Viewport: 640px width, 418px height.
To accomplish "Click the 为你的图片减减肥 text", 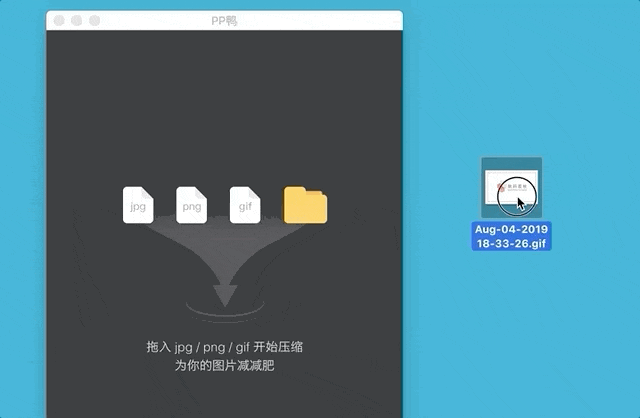I will pyautogui.click(x=224, y=365).
